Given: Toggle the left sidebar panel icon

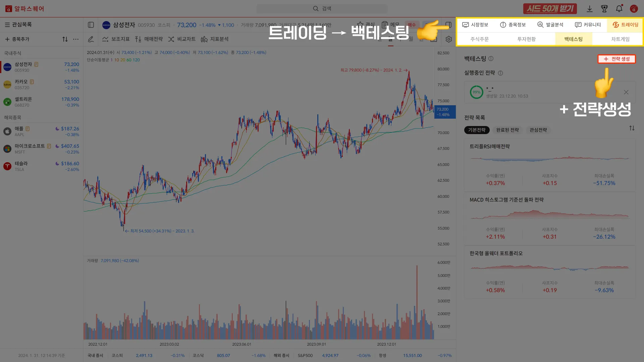Looking at the screenshot, I should (x=91, y=25).
